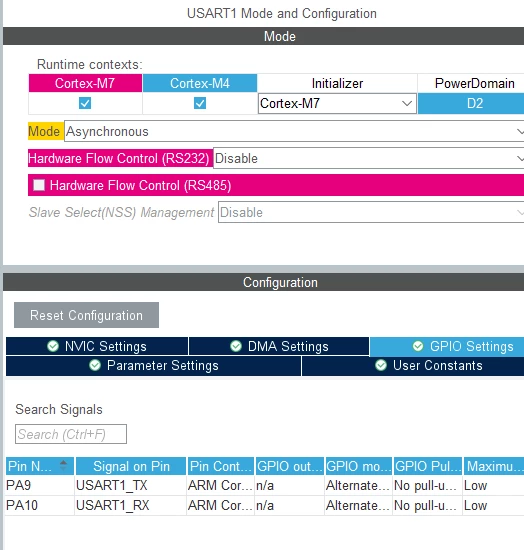The width and height of the screenshot is (524, 550).
Task: Open the Mode Asynchronous dropdown
Action: pyautogui.click(x=294, y=132)
